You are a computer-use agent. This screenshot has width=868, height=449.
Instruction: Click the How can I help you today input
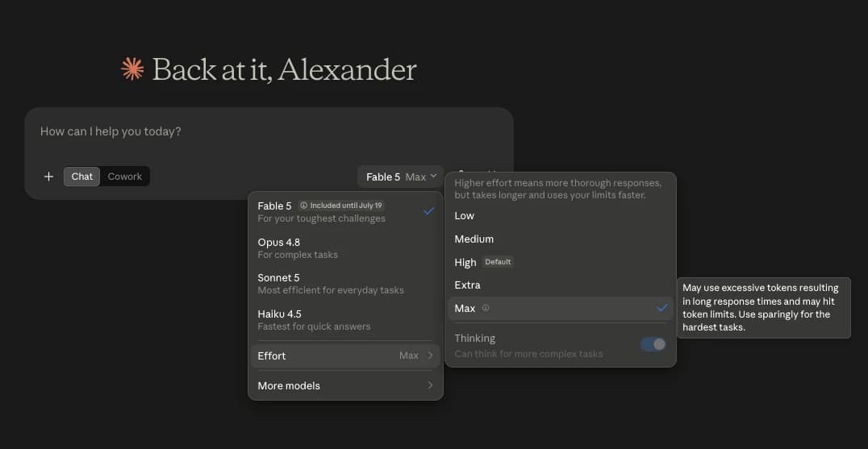click(269, 132)
